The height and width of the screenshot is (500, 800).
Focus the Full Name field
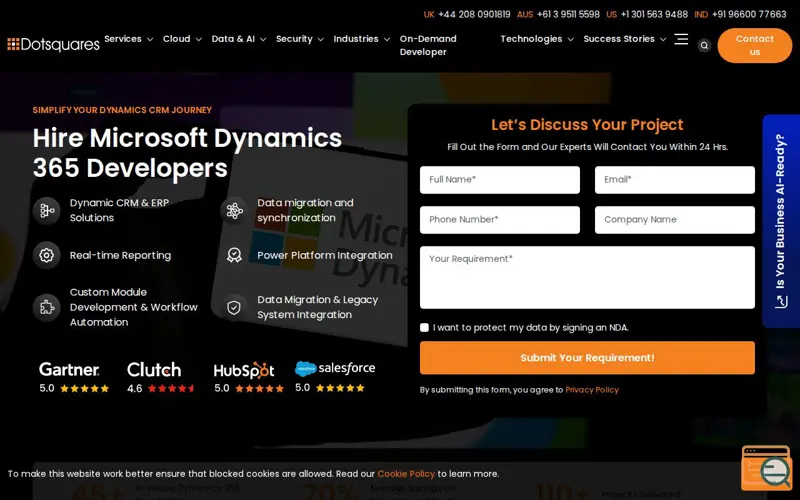click(500, 180)
